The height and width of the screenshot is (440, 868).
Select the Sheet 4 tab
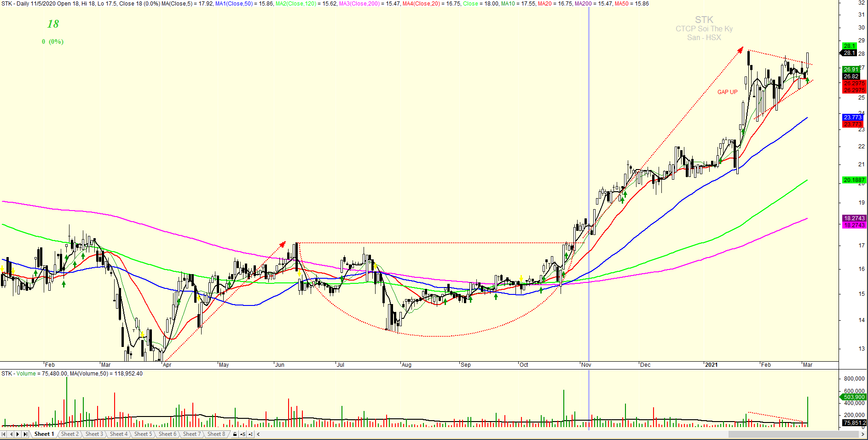click(118, 434)
